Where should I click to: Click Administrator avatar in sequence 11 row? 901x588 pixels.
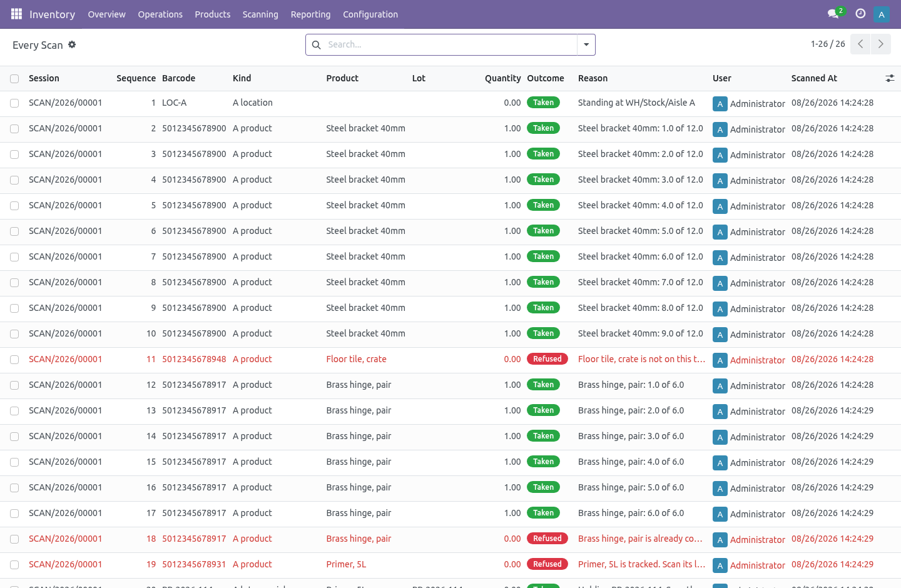[720, 360]
